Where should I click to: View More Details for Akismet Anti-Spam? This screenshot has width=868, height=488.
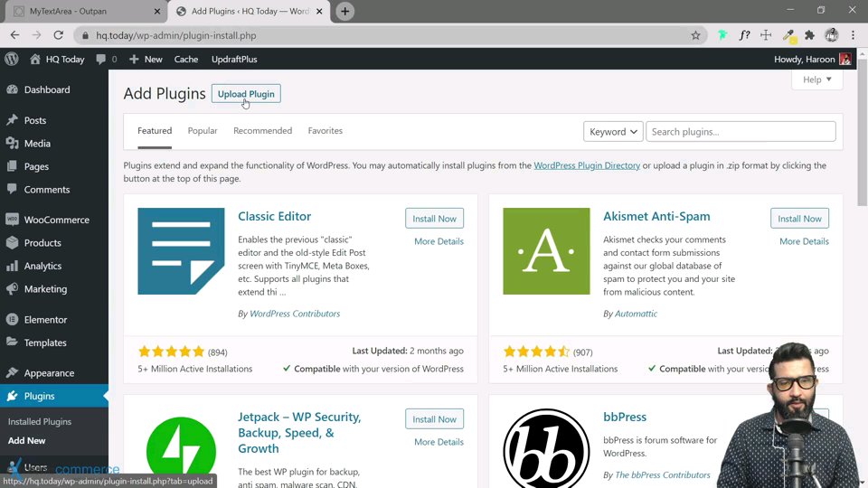coord(805,241)
